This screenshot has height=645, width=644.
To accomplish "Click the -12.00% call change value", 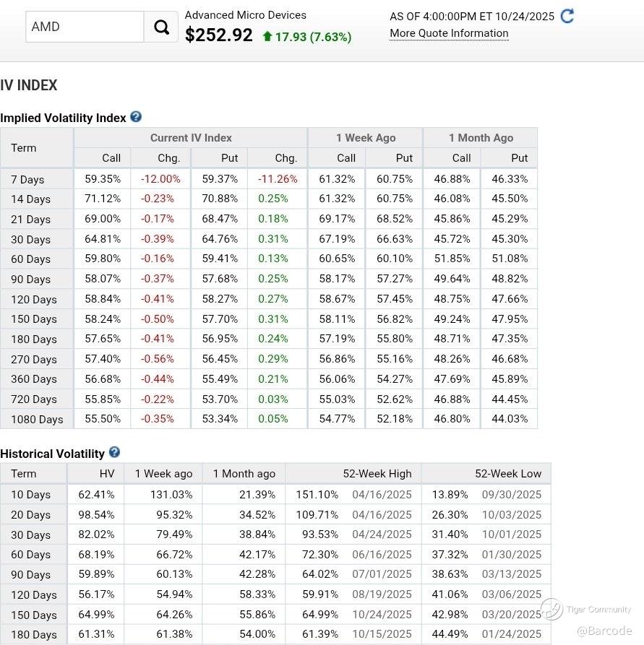I will pos(160,179).
